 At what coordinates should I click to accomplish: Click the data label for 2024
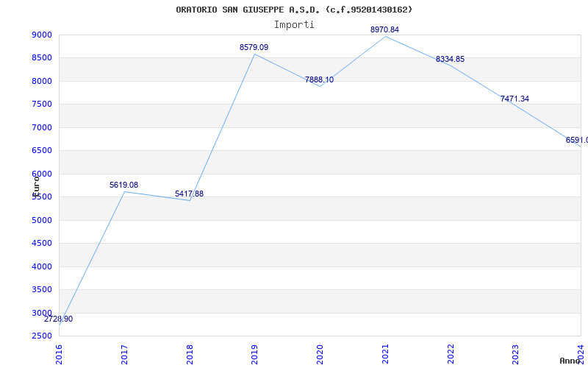click(x=577, y=141)
